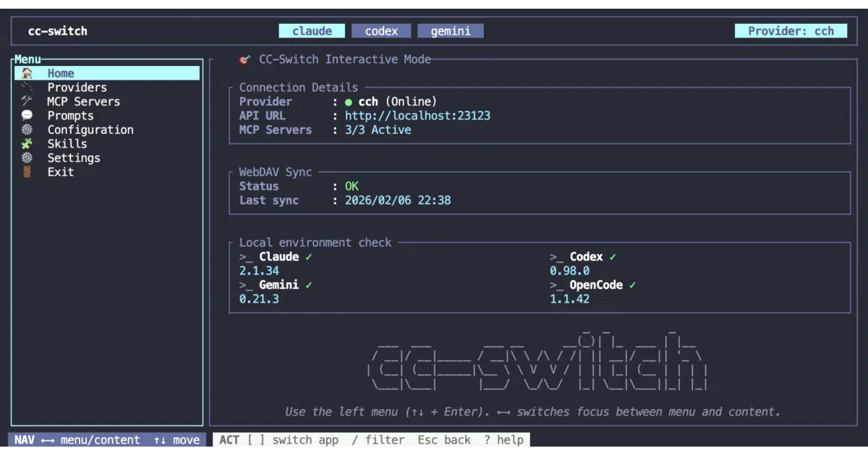Click the green checkmark next to Gemini

(x=308, y=285)
